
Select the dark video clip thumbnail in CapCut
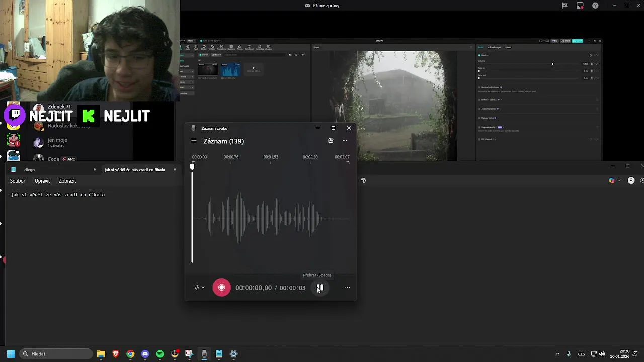[208, 69]
